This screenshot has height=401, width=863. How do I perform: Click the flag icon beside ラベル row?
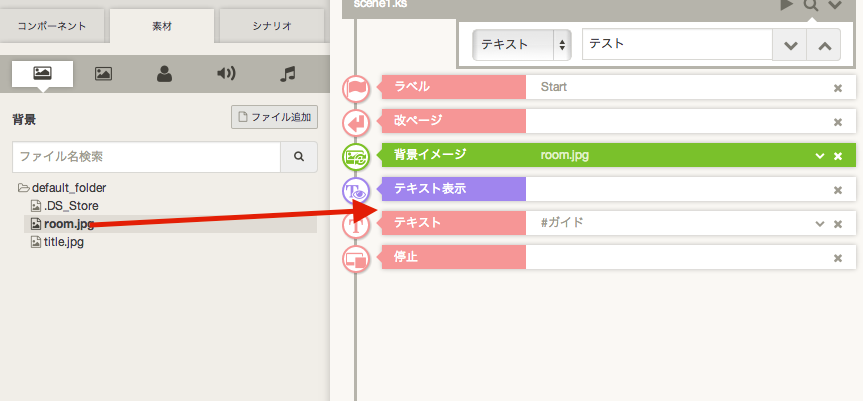356,88
